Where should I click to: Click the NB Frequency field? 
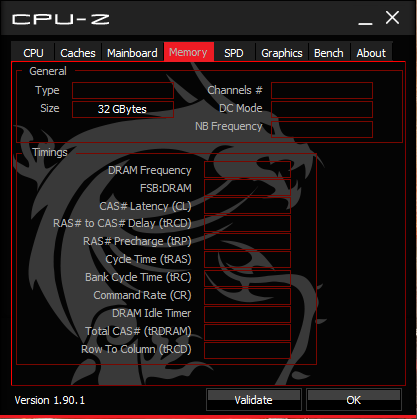322,129
